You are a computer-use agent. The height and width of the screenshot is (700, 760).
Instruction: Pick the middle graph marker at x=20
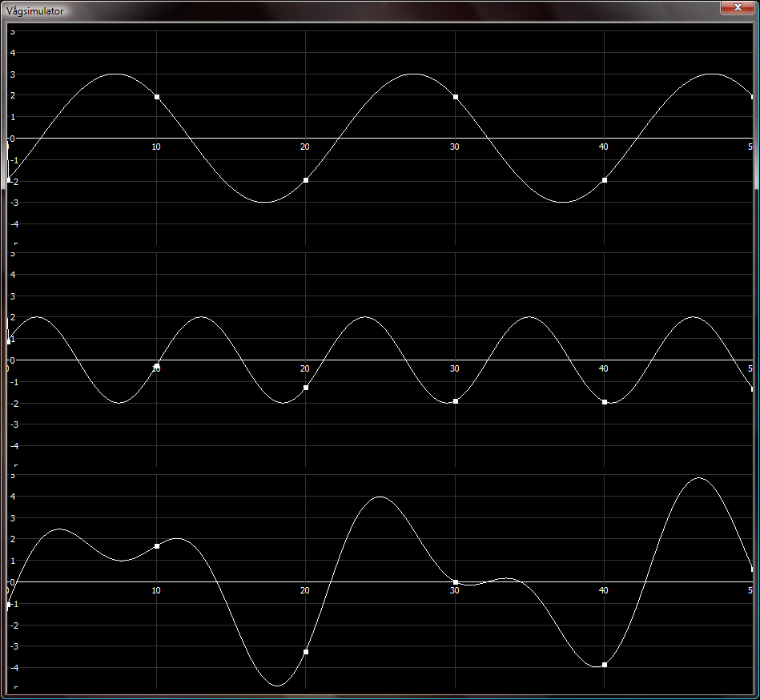tap(306, 388)
